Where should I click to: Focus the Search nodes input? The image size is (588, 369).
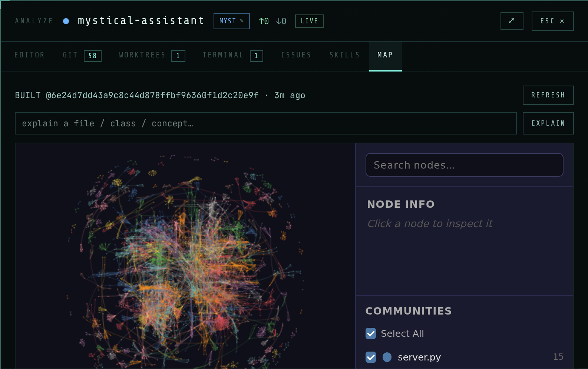tap(464, 165)
